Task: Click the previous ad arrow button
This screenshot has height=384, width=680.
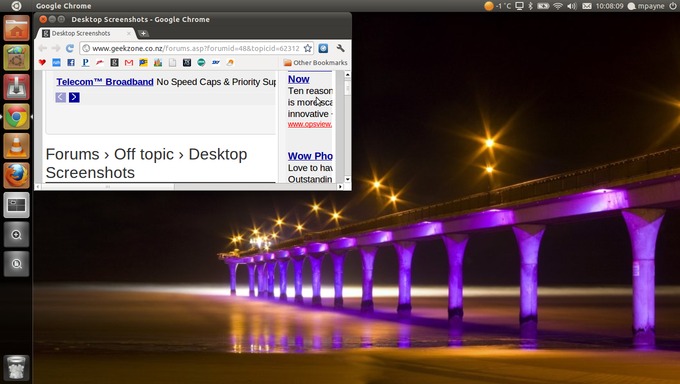Action: (x=61, y=97)
